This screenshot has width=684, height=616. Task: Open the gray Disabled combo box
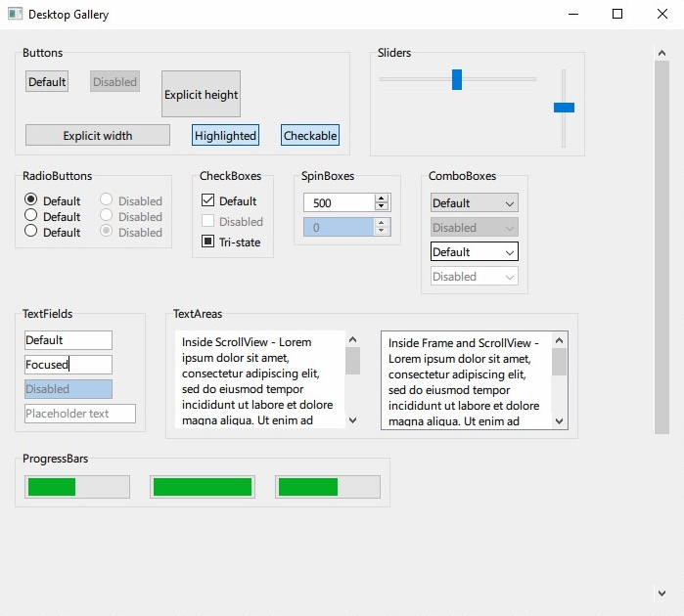point(475,227)
